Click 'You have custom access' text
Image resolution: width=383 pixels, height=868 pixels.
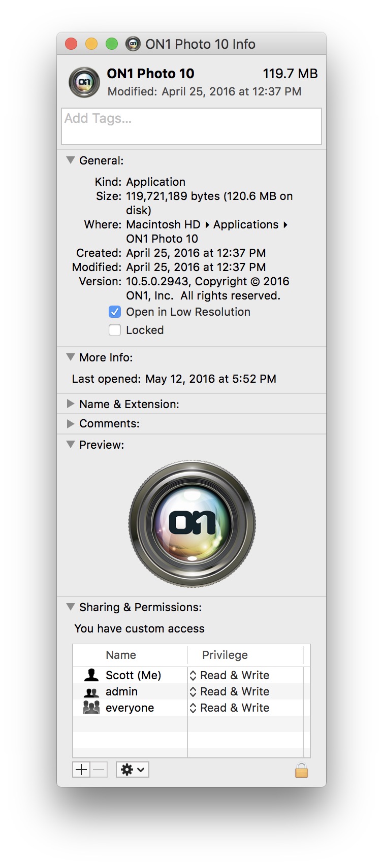click(139, 628)
